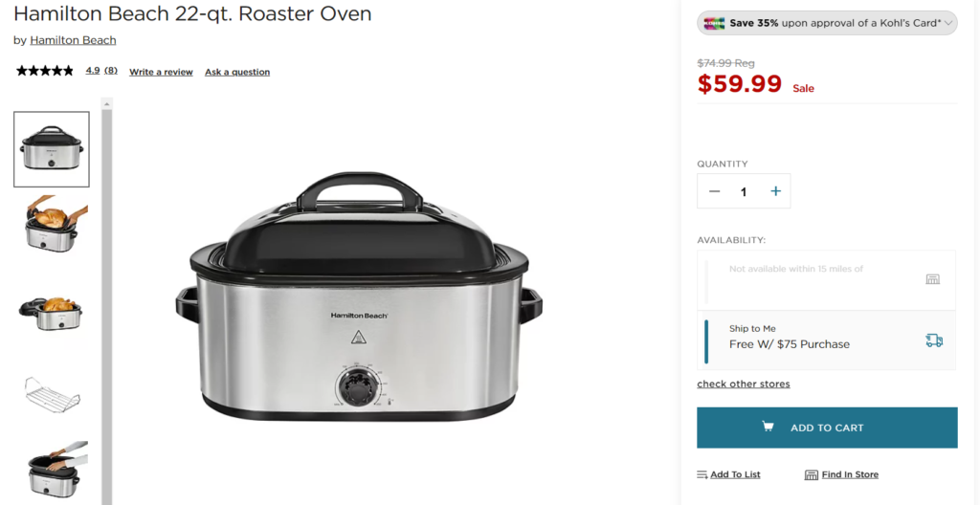
Task: Click the Add to Cart button
Action: pos(827,428)
